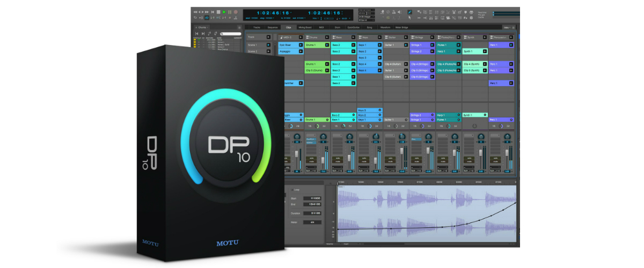Click the Chunks panel search field

230,34
